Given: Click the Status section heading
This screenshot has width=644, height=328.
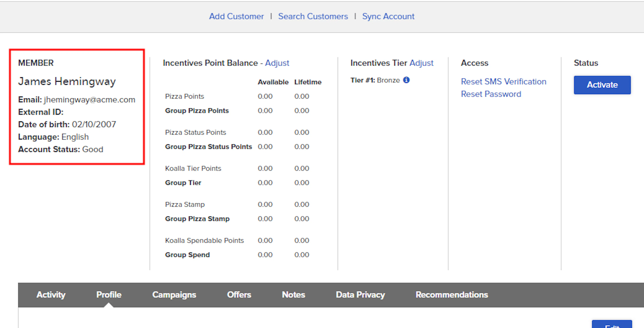Looking at the screenshot, I should pos(586,63).
